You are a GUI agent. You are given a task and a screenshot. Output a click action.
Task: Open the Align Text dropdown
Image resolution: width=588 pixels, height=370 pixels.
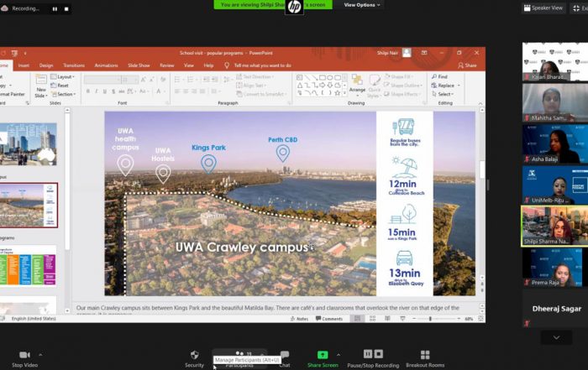[251, 86]
